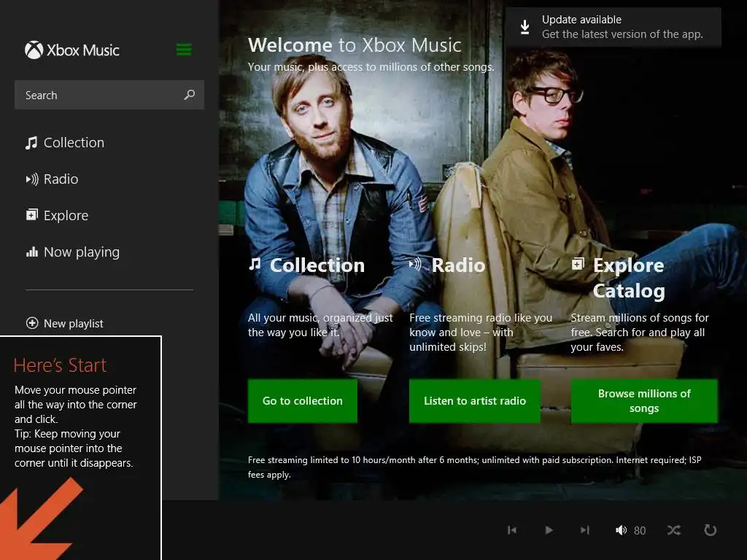
Task: Click the Radio heading on welcome page
Action: [458, 265]
